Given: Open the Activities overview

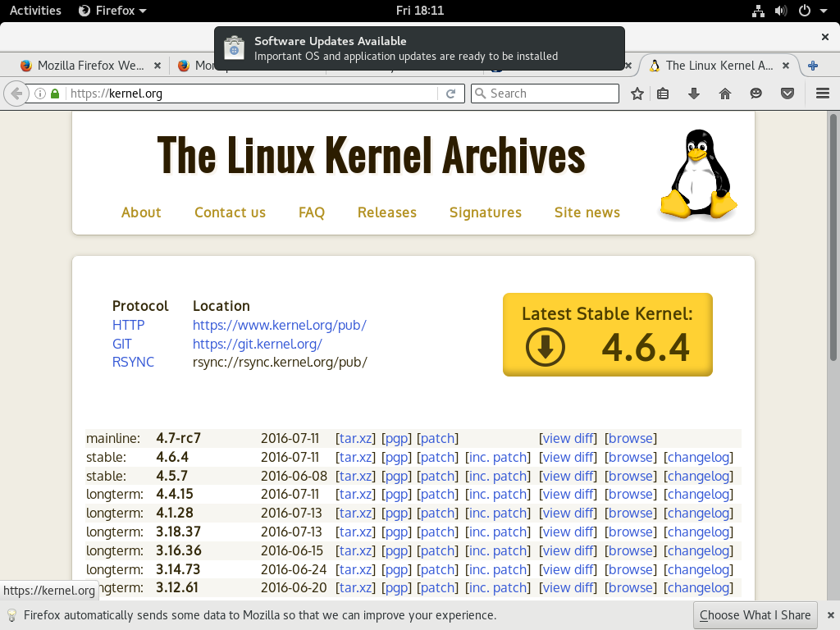Looking at the screenshot, I should [35, 11].
